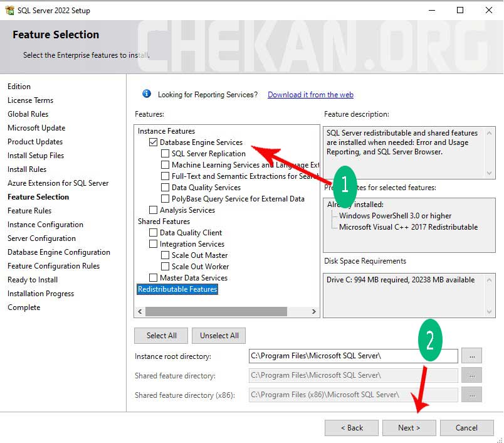Screen dimensions: 504x443
Task: Select Install Setup Files step
Action: click(x=36, y=156)
